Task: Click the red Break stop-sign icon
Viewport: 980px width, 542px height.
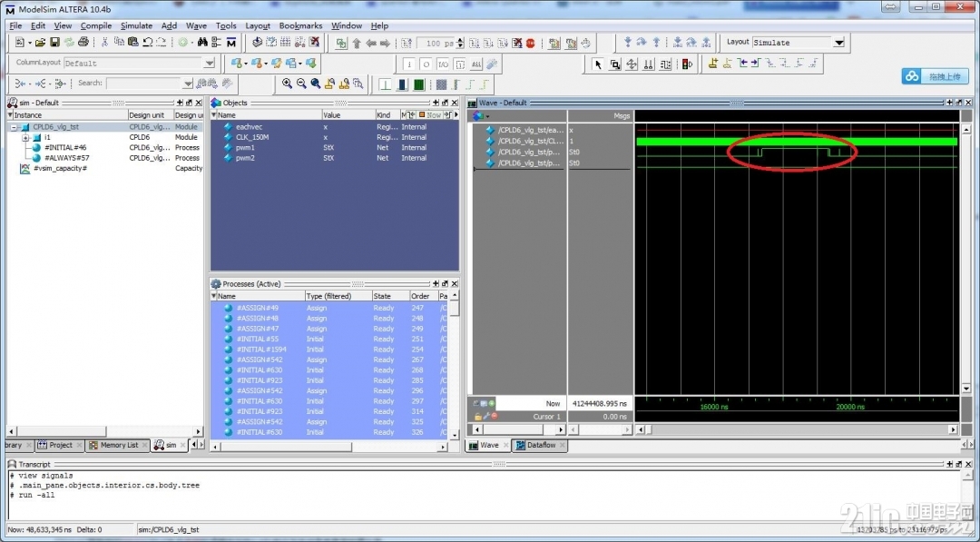Action: coord(531,44)
